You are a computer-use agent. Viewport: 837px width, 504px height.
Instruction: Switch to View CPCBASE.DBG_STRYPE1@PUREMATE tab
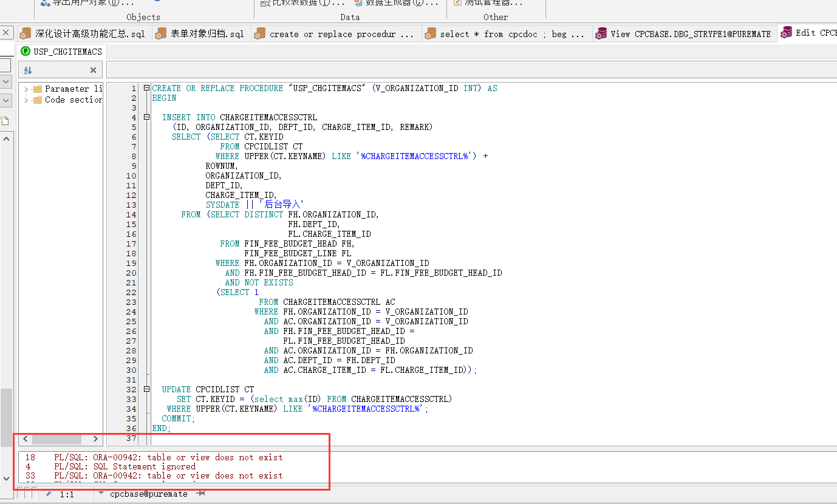pos(684,34)
